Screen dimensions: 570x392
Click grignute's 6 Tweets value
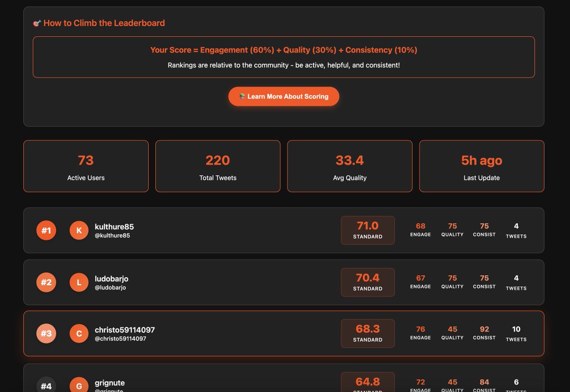click(x=516, y=382)
